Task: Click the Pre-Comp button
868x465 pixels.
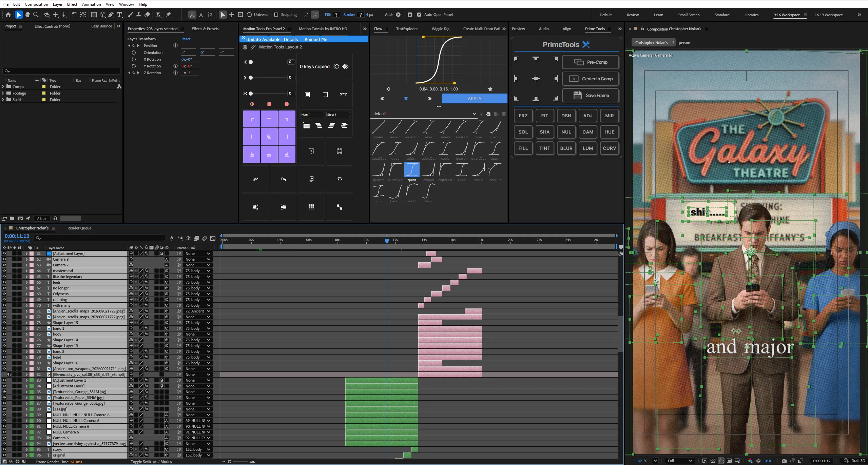Action: click(591, 62)
